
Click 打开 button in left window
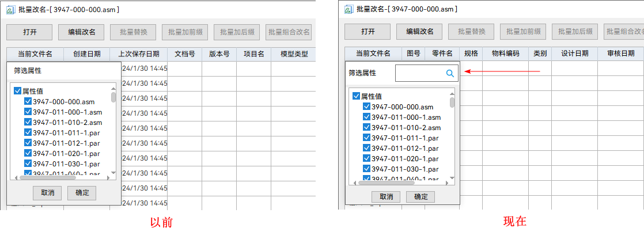point(29,32)
